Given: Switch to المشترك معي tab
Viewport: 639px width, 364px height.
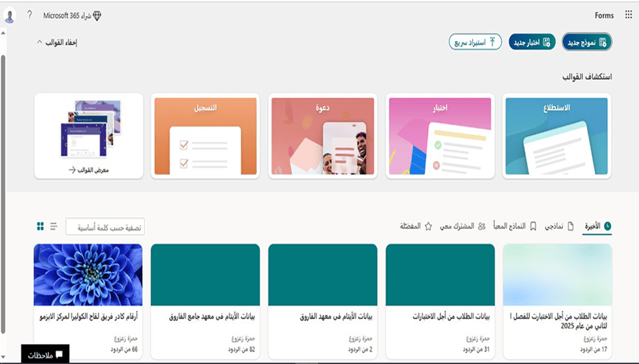Looking at the screenshot, I should click(462, 226).
